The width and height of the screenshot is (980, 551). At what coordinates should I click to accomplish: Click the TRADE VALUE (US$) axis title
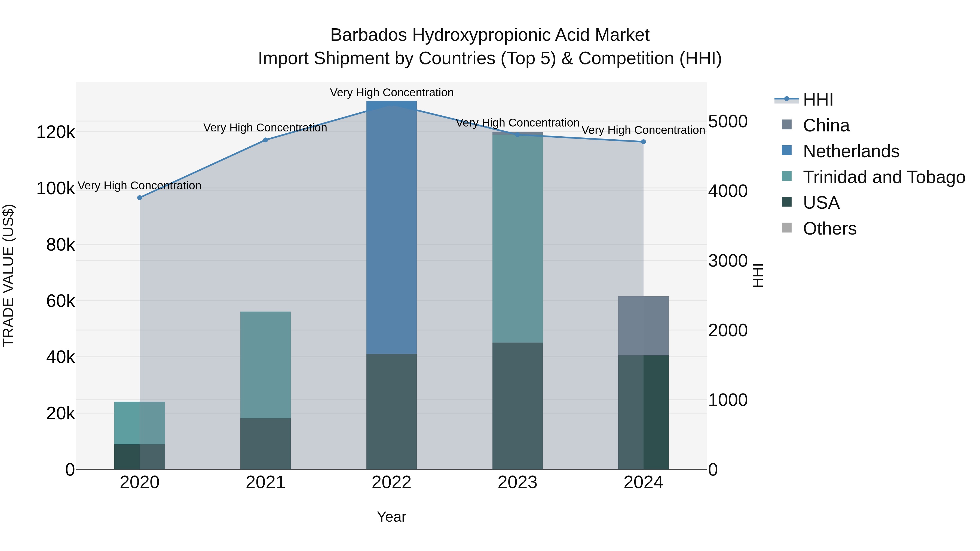point(8,275)
